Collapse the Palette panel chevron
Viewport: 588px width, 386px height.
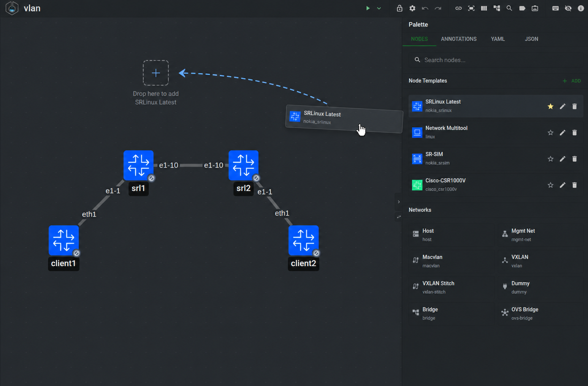click(x=399, y=202)
